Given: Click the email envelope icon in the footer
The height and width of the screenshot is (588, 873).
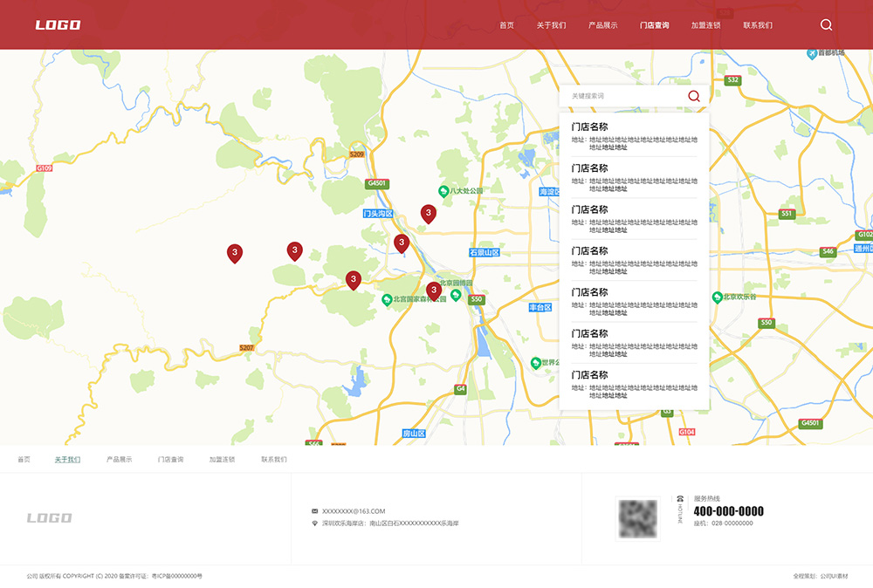Looking at the screenshot, I should click(314, 510).
